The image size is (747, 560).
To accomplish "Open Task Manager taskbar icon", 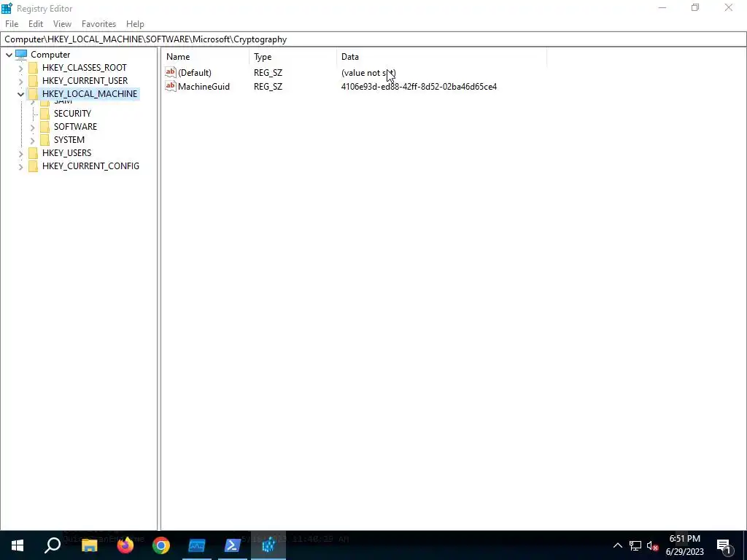I will (x=197, y=545).
